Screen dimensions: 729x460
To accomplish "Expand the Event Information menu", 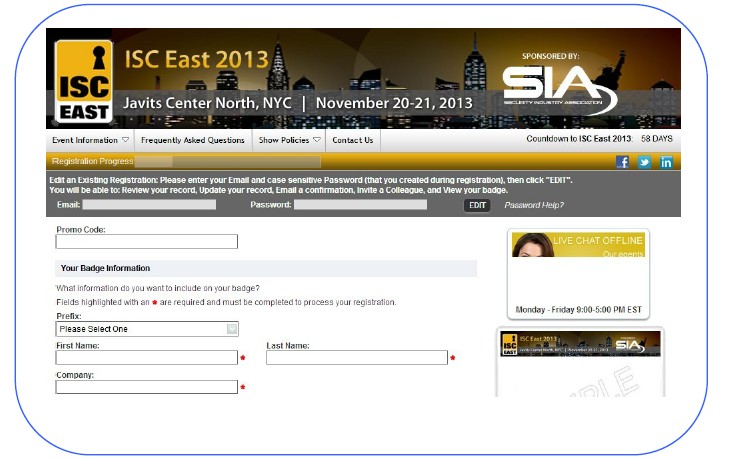I will pos(91,140).
